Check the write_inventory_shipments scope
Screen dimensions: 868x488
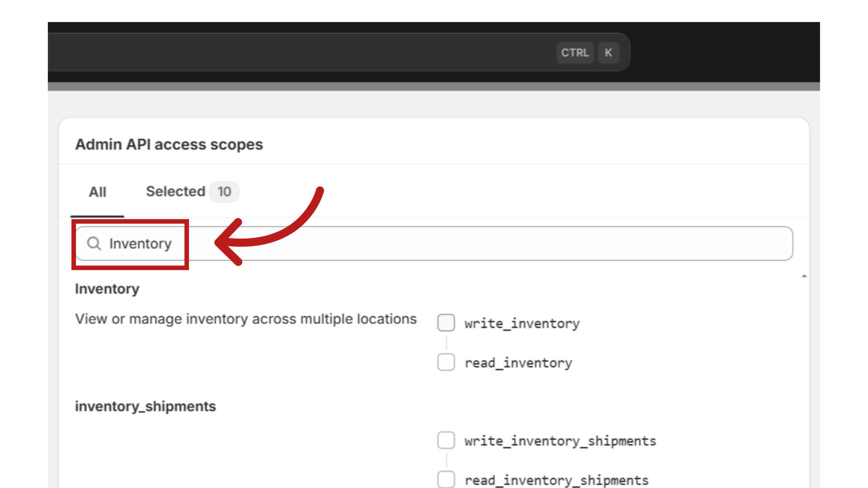click(446, 441)
